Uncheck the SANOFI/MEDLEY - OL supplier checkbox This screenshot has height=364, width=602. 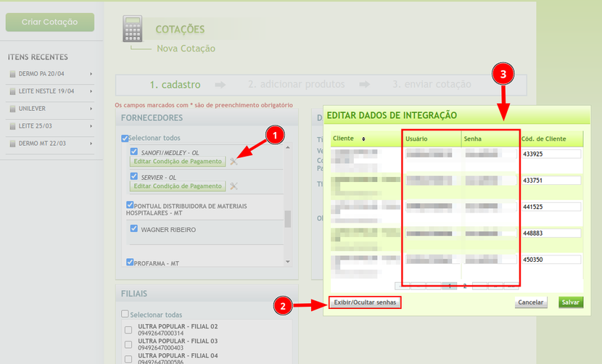[x=134, y=152]
